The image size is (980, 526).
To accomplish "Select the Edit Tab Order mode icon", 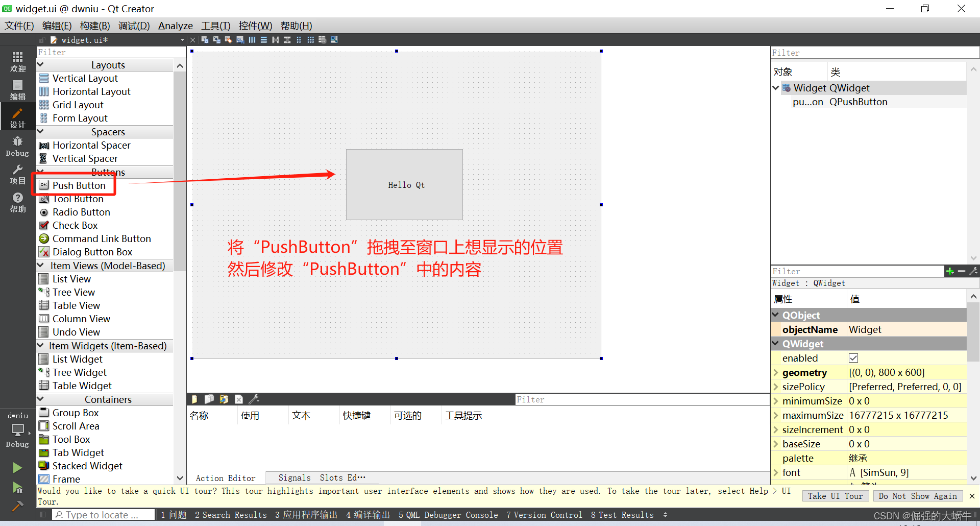I will (x=240, y=39).
